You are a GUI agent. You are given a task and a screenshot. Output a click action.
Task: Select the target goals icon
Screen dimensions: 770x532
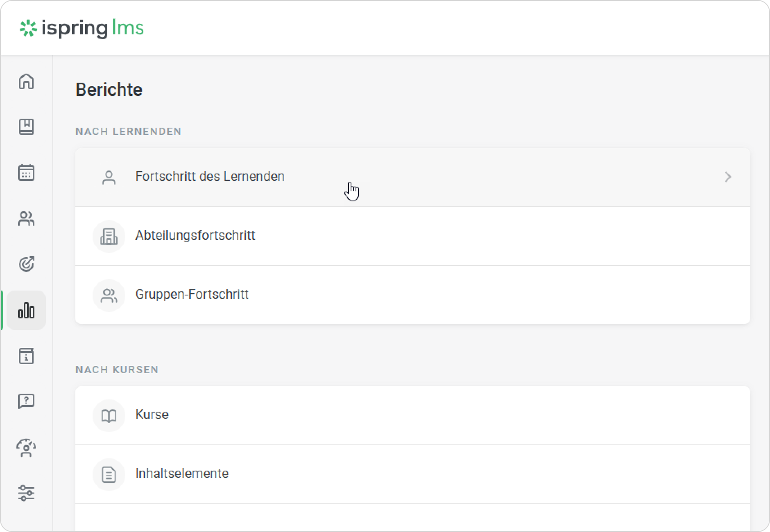[x=26, y=264]
